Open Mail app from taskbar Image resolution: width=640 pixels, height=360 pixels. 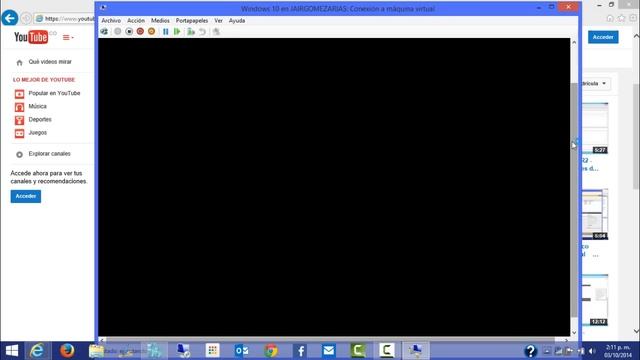coord(329,351)
